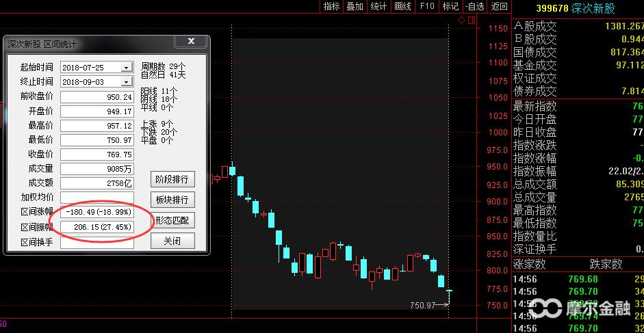Viewport: 644px width, 333px height.
Task: Click the 今日开盘 row
Action: [578, 119]
